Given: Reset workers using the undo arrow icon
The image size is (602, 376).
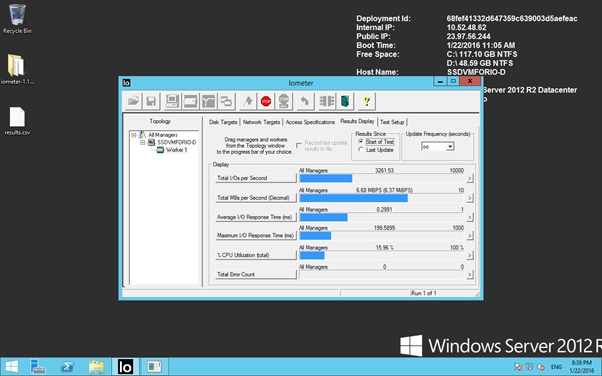Looking at the screenshot, I should tap(305, 101).
